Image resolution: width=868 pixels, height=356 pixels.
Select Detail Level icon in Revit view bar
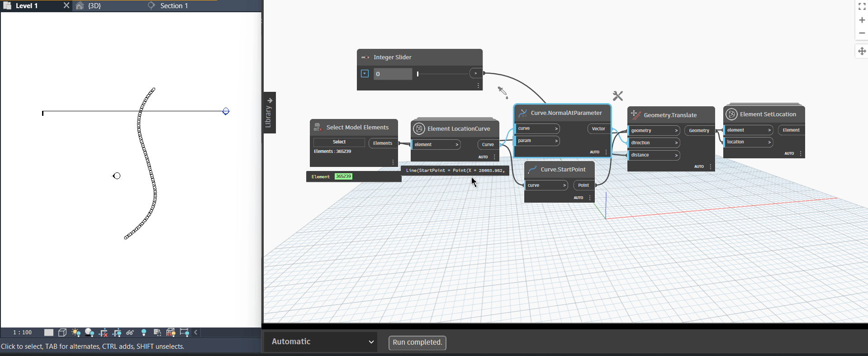tap(49, 332)
